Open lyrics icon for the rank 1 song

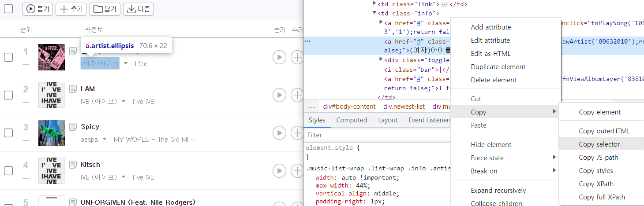point(73,51)
